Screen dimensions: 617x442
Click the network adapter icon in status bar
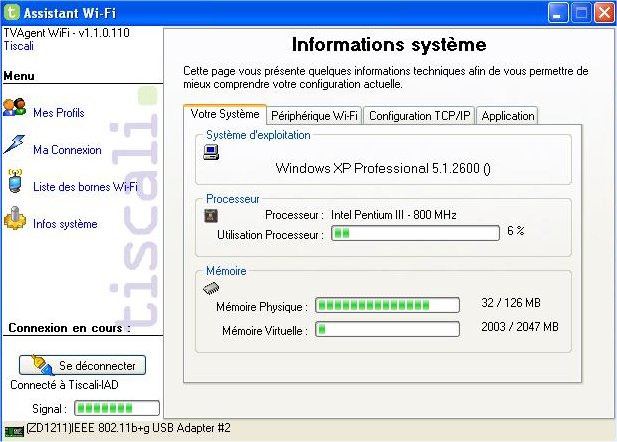(14, 431)
